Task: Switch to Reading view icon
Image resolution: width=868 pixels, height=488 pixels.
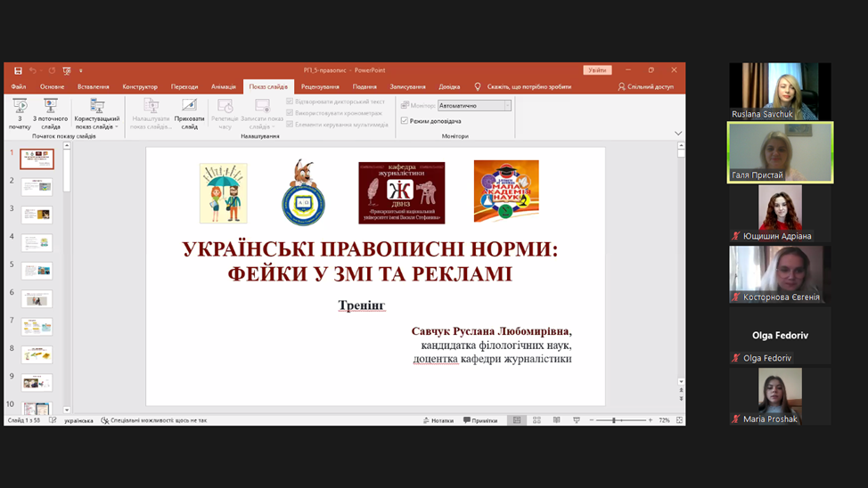Action: point(556,420)
